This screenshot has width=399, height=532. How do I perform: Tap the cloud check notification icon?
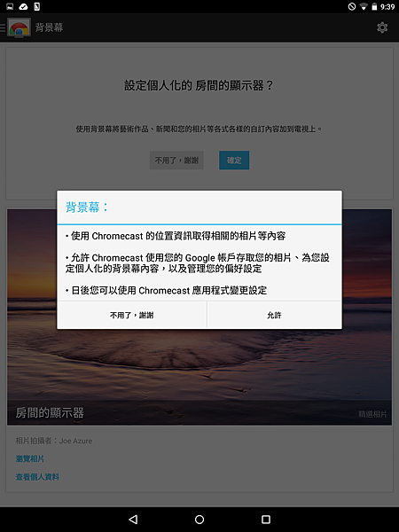click(23, 6)
